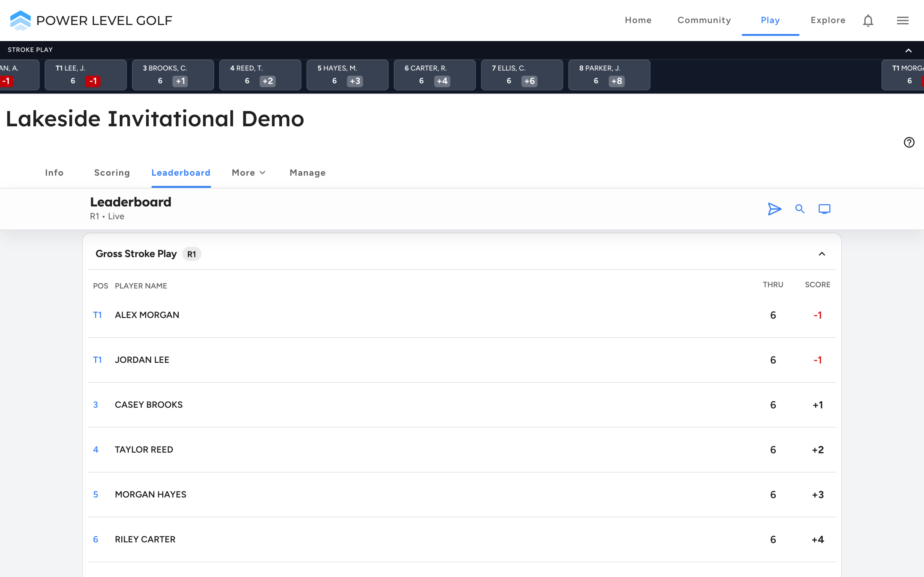Click the notifications bell icon
The width and height of the screenshot is (924, 577).
(868, 21)
